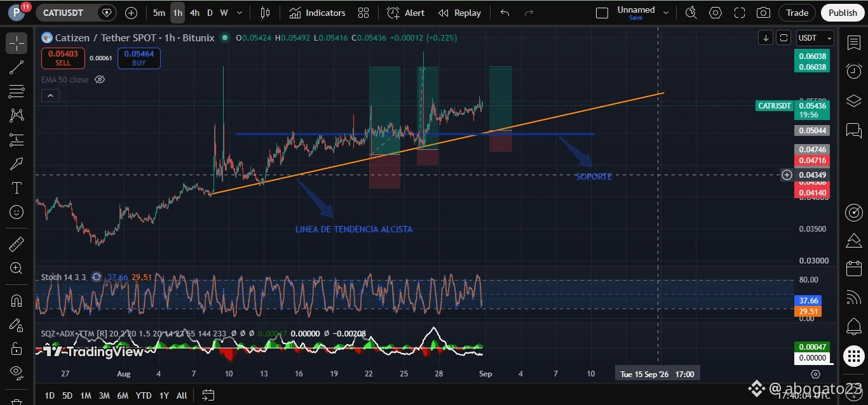Open the text annotation tool
Viewport: 868px width, 405px height.
[17, 188]
